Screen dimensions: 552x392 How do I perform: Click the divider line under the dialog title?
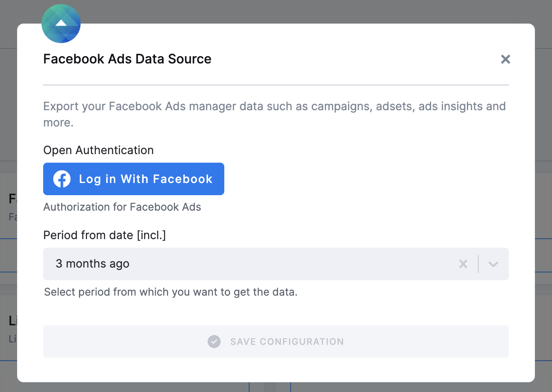(x=276, y=85)
